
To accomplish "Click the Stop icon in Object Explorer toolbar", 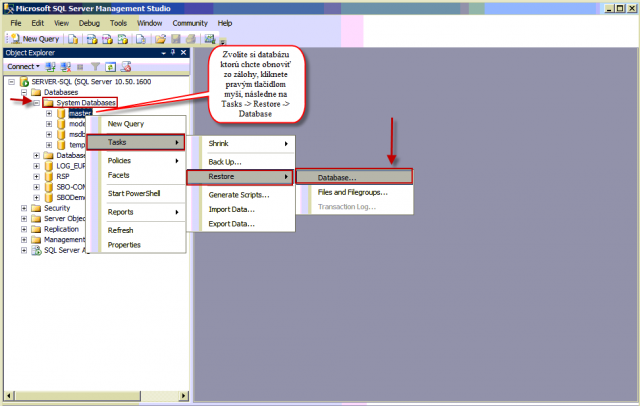I will tap(80, 67).
